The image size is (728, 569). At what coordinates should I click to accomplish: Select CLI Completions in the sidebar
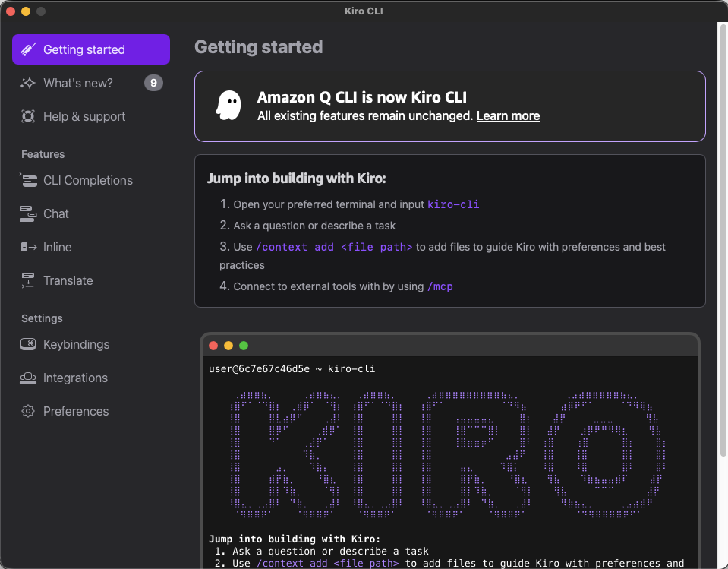(91, 180)
